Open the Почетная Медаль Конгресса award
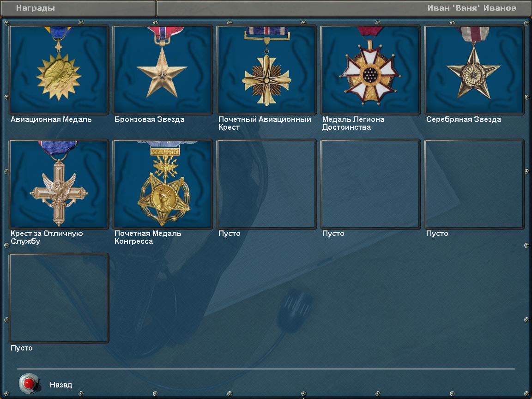This screenshot has width=532, height=399. (x=163, y=184)
